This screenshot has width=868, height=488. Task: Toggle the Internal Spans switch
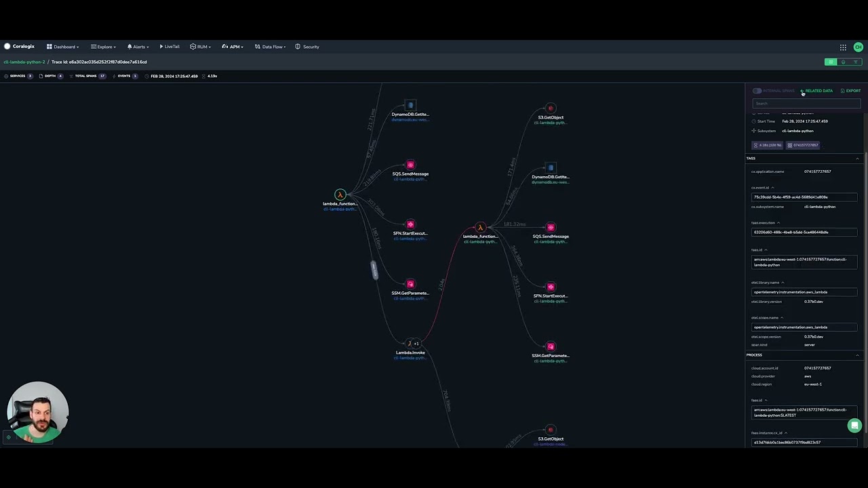[757, 91]
